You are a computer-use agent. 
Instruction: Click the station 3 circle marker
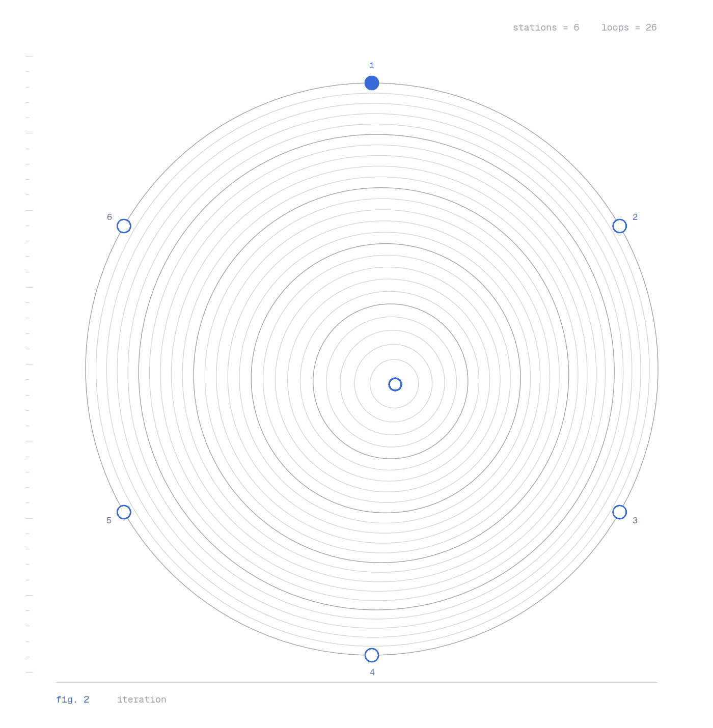point(619,512)
